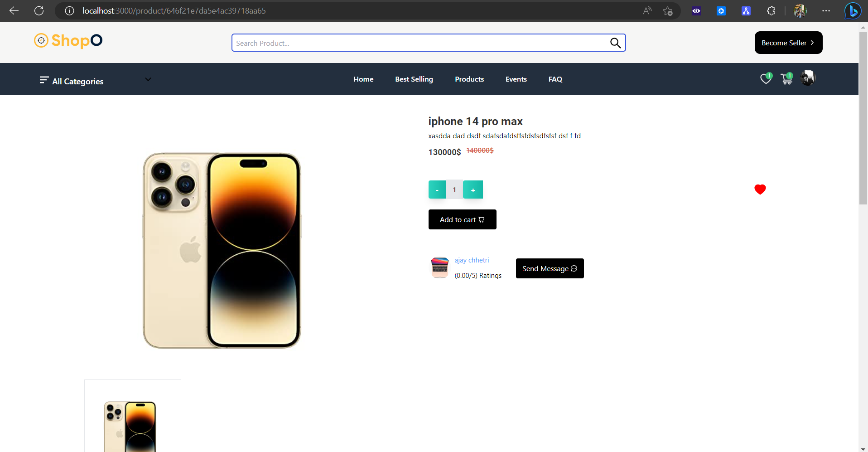Navigate to the Best Selling tab
Viewport: 868px width, 452px height.
tap(414, 79)
